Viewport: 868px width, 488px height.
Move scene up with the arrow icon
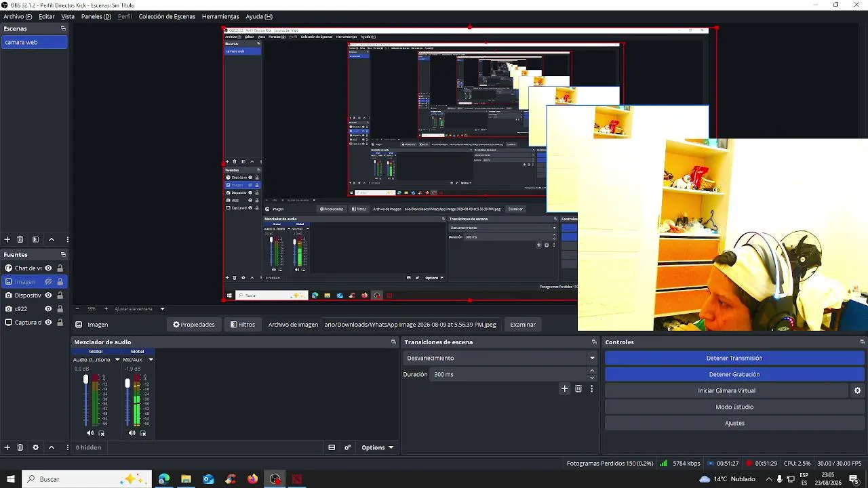52,239
